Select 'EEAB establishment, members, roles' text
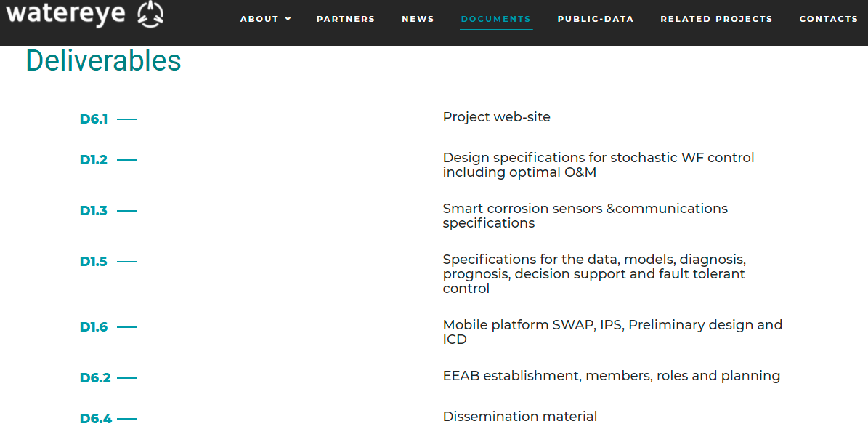 tap(566, 376)
